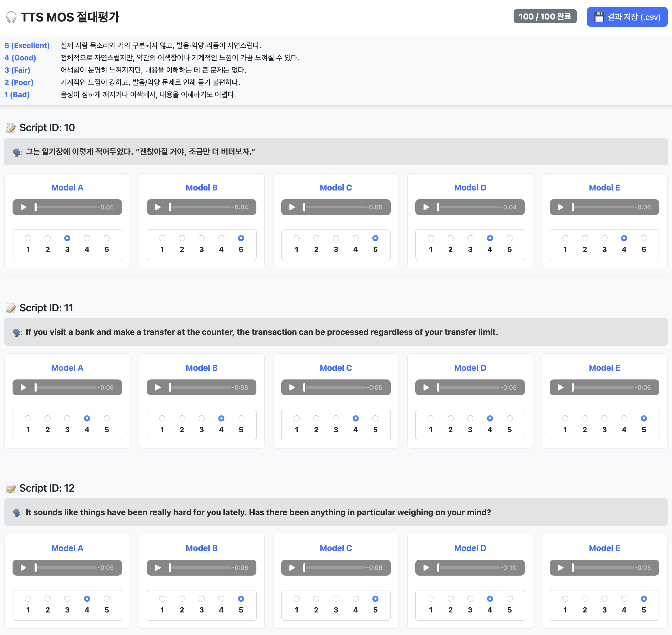Mark Script 12 Model D rating as 3
The width and height of the screenshot is (672, 635).
[x=470, y=599]
